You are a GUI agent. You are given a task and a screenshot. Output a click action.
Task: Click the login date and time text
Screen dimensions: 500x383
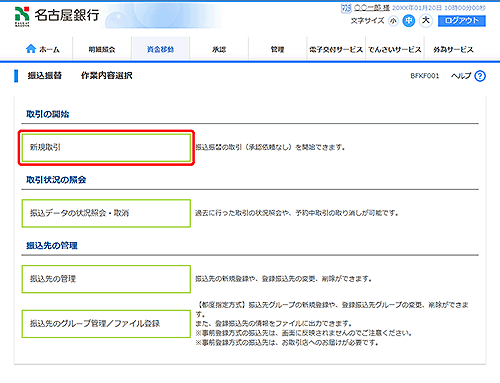439,8
